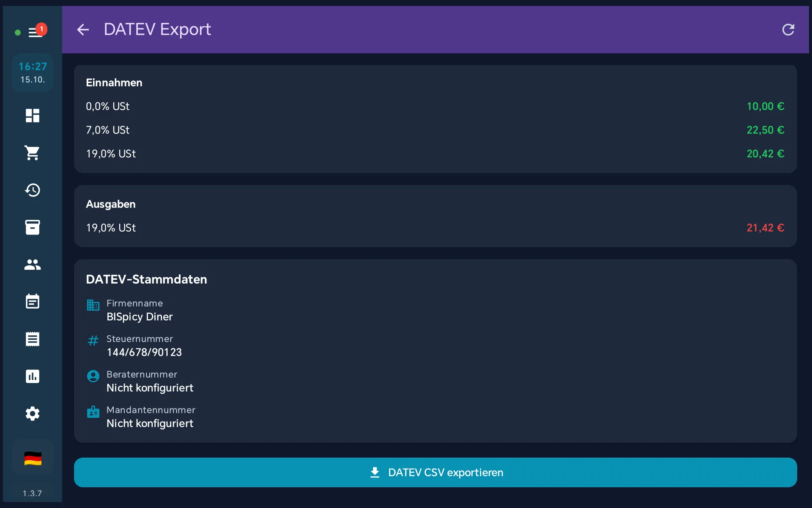Screen dimensions: 812x508
Task: Open the dashboard from sidebar
Action: pyautogui.click(x=33, y=116)
